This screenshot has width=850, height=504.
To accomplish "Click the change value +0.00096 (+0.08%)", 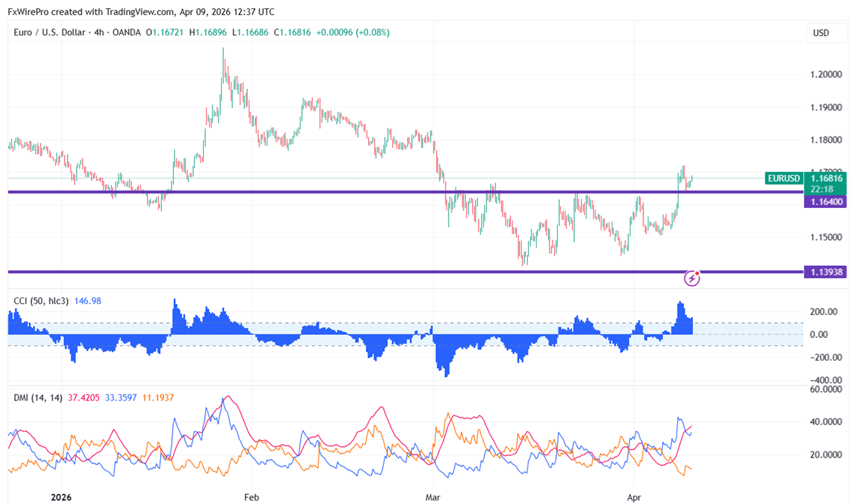I will point(353,32).
